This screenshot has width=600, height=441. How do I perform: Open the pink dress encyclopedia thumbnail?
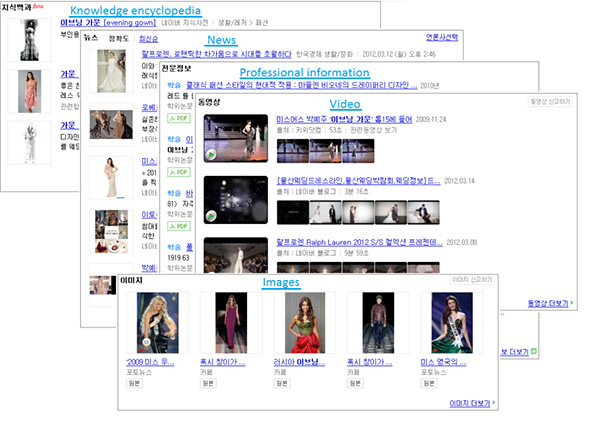coord(29,91)
